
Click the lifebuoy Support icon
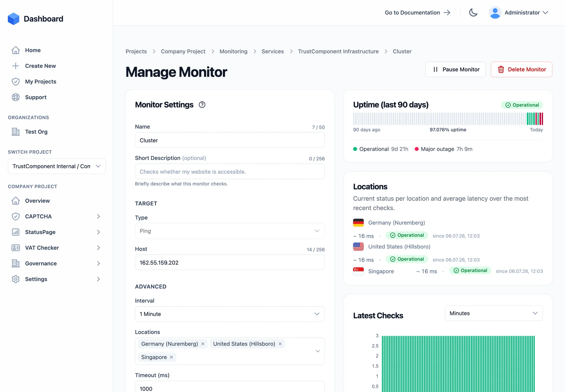[16, 97]
